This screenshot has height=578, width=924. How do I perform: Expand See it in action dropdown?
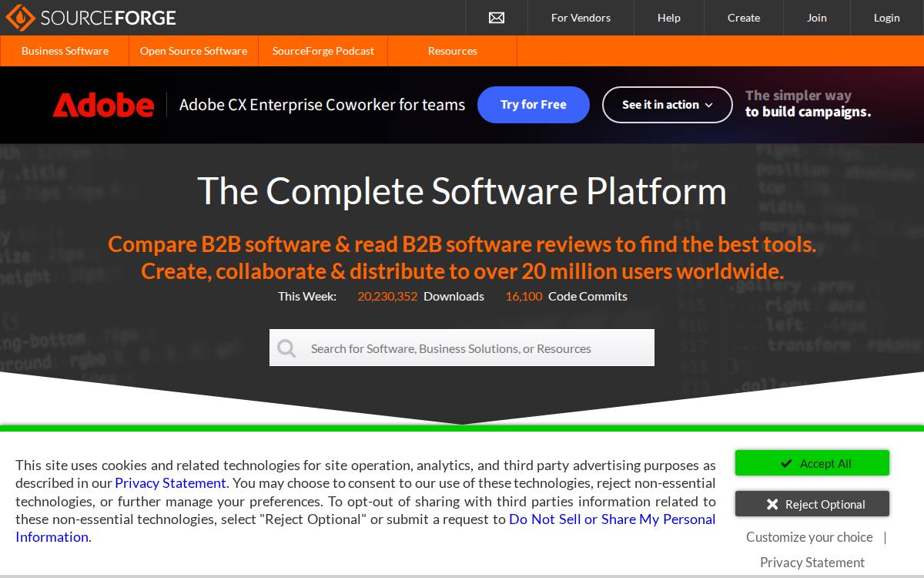[x=668, y=105]
